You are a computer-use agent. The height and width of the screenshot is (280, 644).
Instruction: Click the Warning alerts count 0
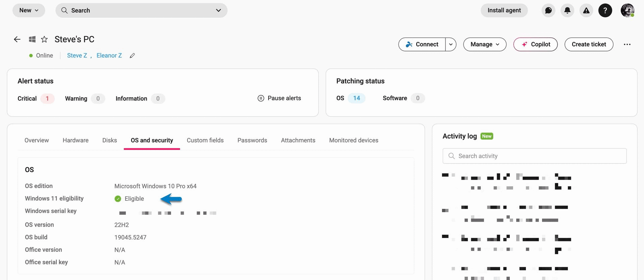point(98,98)
